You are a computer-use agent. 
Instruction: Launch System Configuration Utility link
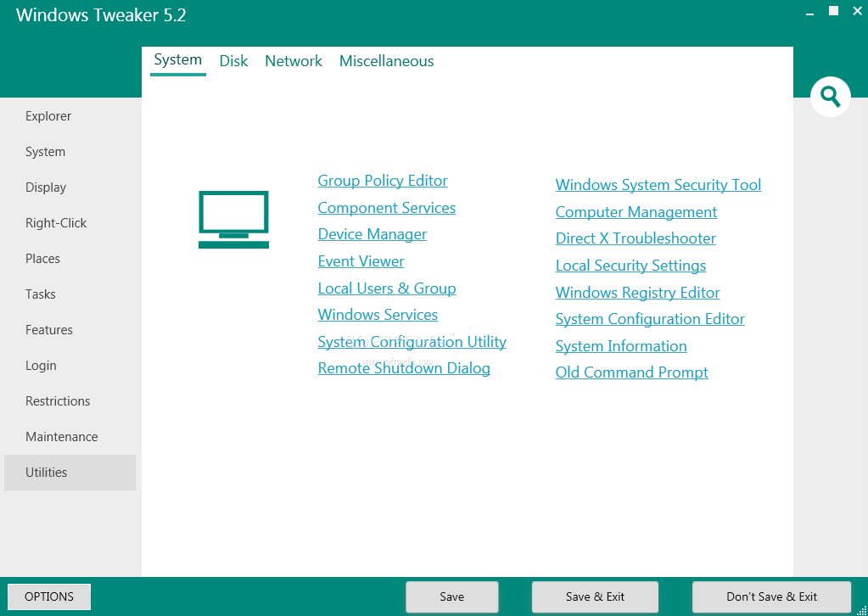[412, 342]
